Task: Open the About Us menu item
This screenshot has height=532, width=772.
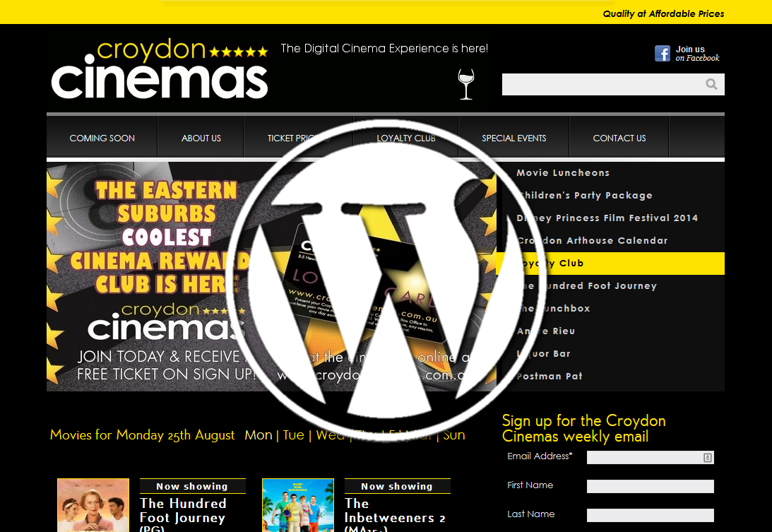Action: [201, 138]
